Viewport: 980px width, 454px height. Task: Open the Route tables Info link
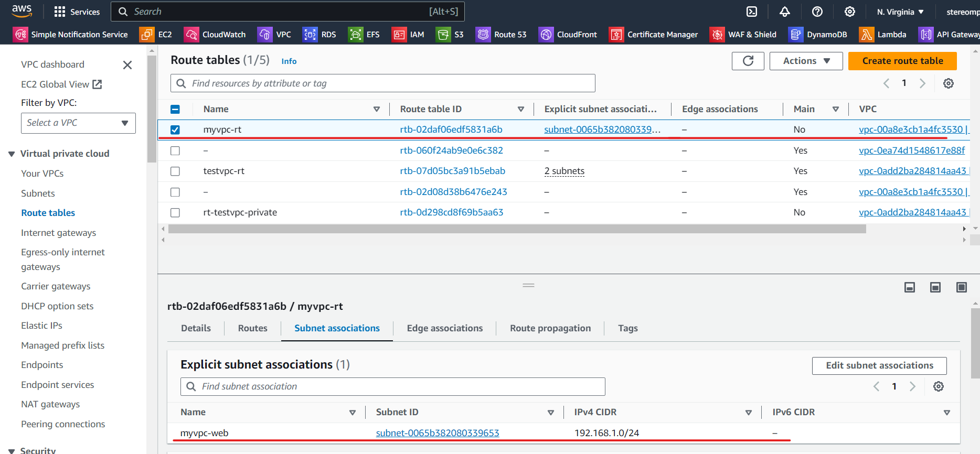pos(289,61)
